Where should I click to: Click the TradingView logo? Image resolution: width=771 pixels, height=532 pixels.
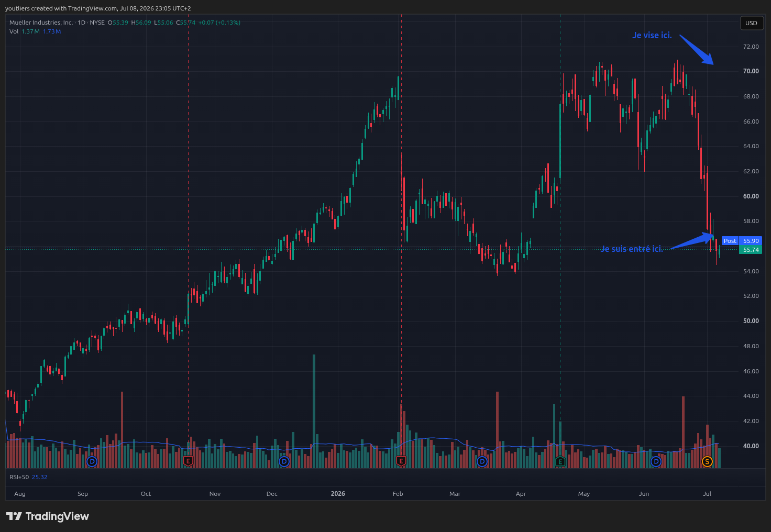click(x=48, y=516)
